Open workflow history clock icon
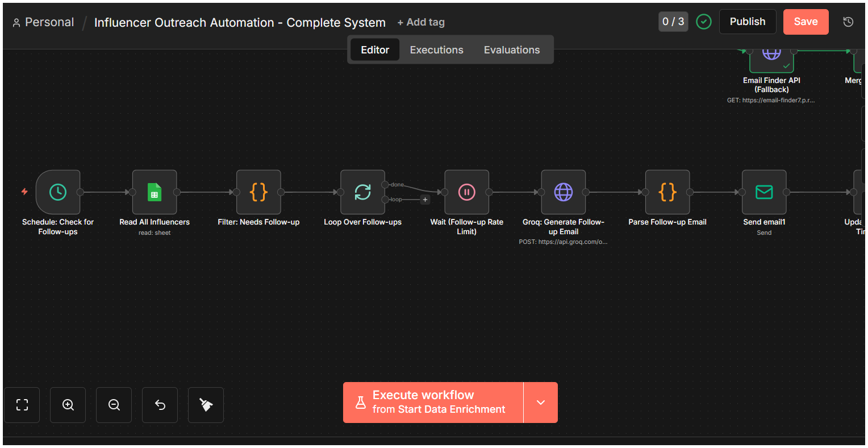This screenshot has width=868, height=448. (848, 22)
